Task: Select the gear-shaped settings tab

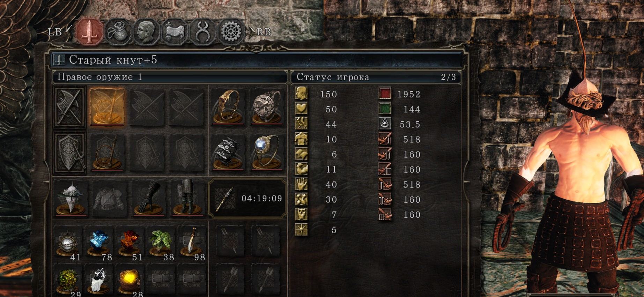Action: [x=231, y=32]
